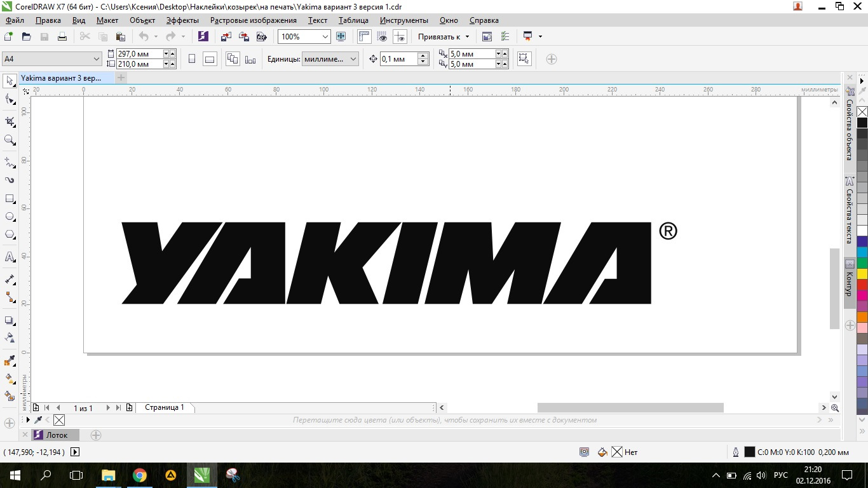Viewport: 868px width, 488px height.
Task: Set page orientation to portrait
Action: [x=192, y=59]
